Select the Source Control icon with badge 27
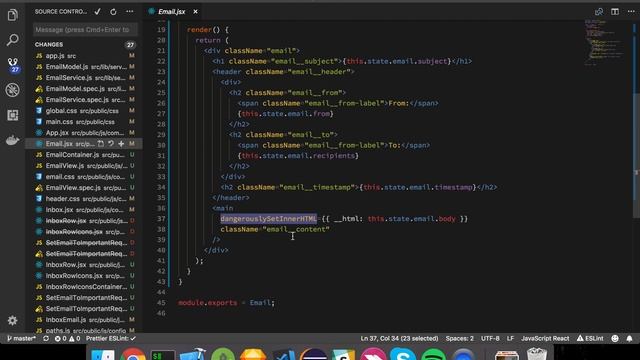 [x=13, y=65]
